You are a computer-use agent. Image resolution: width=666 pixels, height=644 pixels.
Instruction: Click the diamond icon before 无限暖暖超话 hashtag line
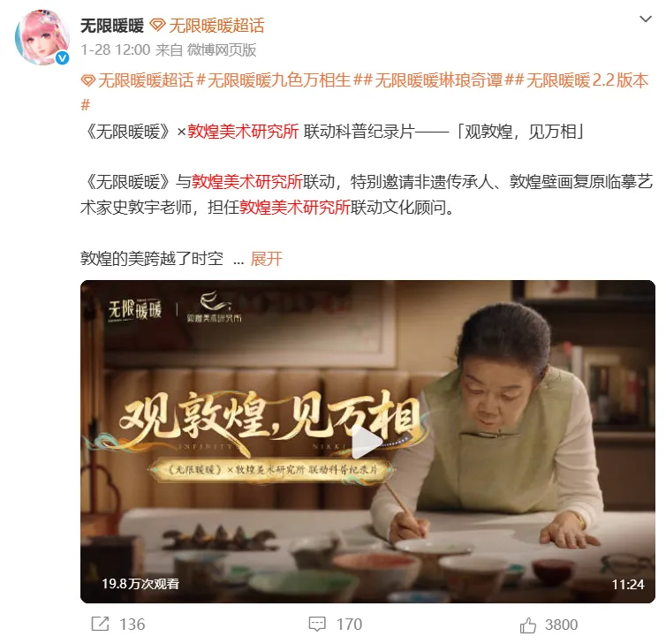point(88,80)
